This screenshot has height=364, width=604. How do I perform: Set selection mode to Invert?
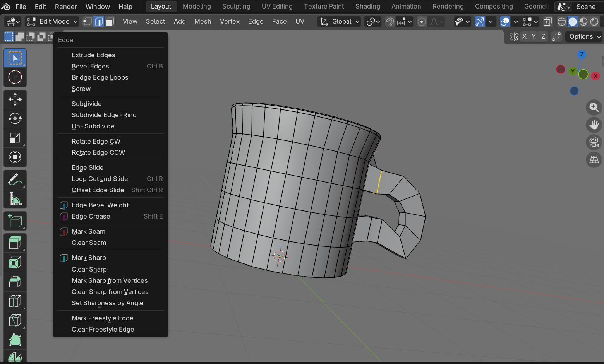41,37
